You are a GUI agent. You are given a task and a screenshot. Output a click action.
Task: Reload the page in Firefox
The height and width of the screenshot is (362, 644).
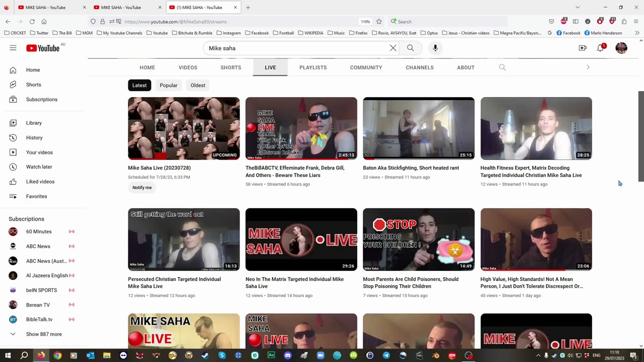click(x=32, y=22)
